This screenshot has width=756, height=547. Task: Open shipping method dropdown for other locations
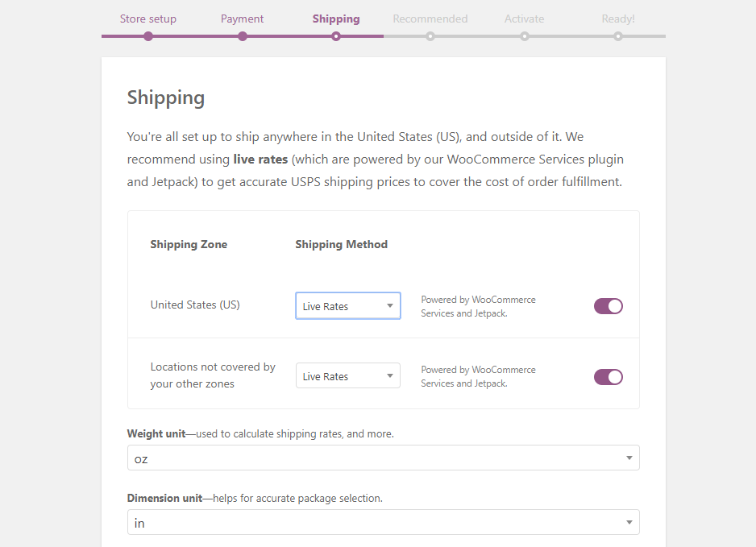click(348, 376)
